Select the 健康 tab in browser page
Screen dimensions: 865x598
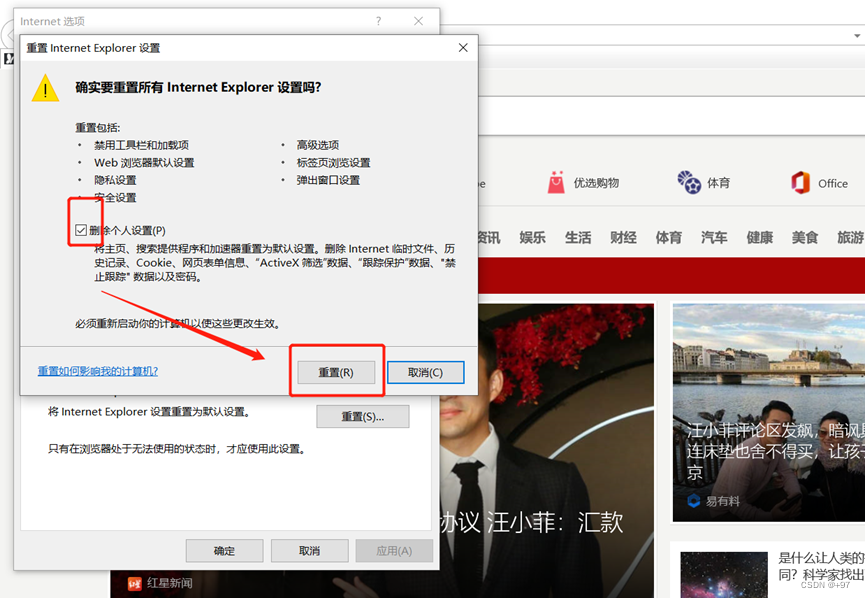click(x=760, y=238)
